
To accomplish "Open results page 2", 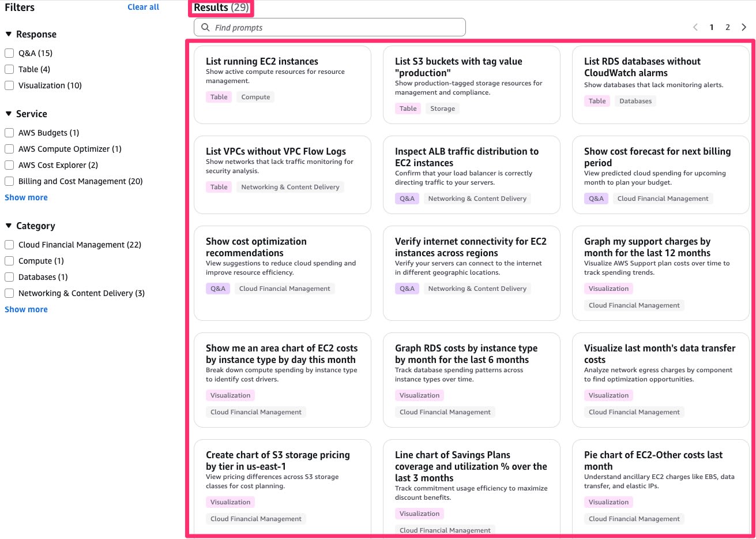I will [728, 27].
